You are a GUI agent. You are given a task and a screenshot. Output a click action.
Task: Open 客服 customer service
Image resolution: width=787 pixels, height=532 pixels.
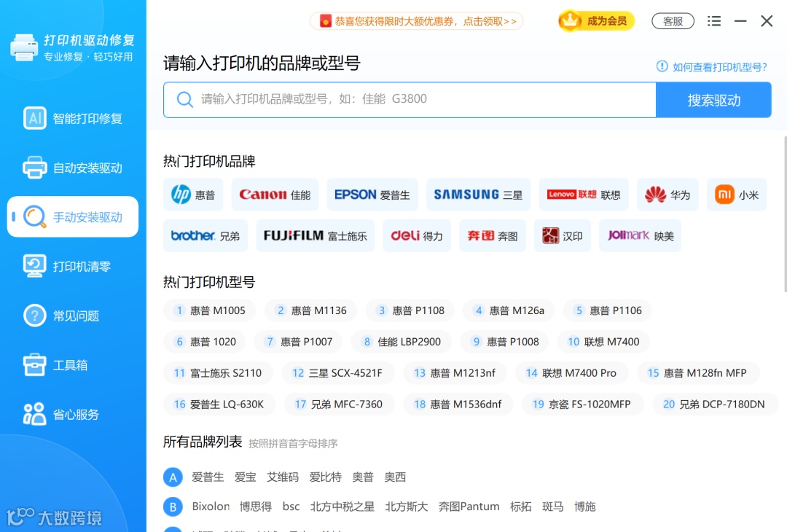point(673,21)
